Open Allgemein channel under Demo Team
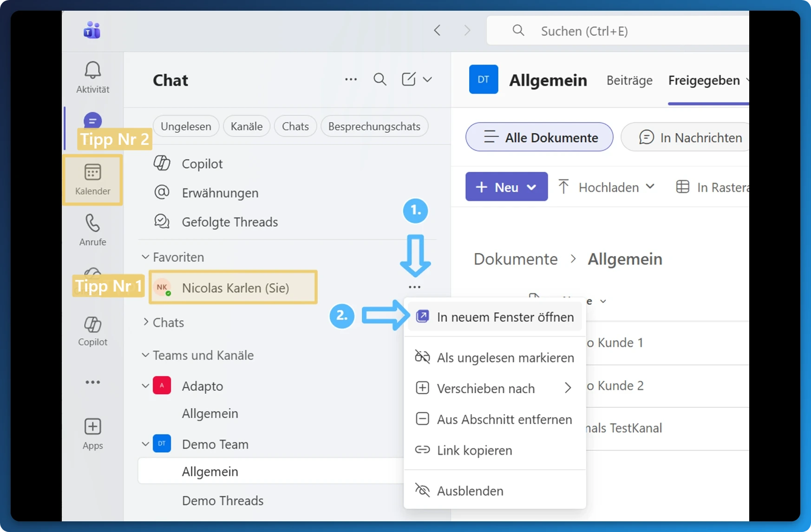This screenshot has height=532, width=811. [x=271, y=471]
